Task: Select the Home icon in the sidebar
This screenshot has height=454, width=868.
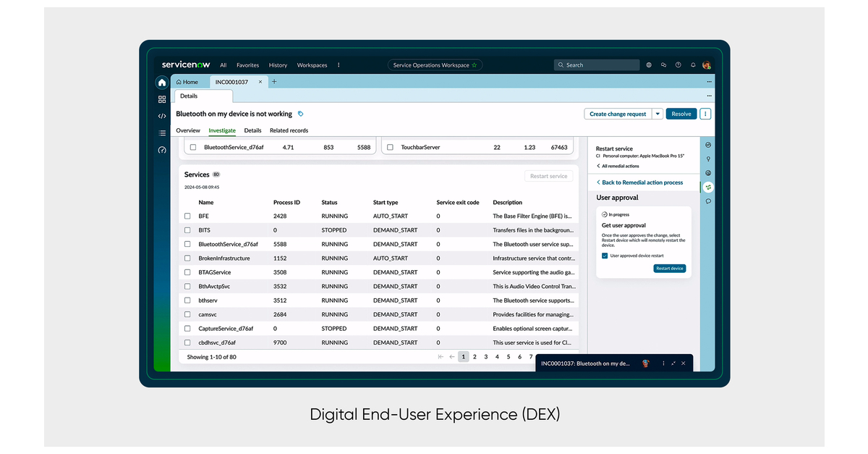Action: coord(161,83)
